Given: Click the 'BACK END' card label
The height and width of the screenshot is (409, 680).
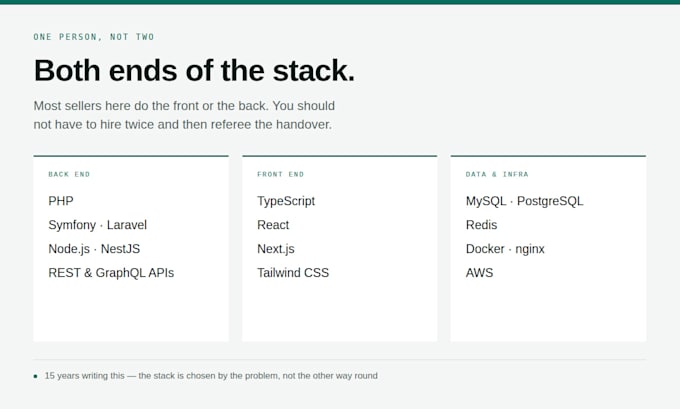Looking at the screenshot, I should [x=69, y=174].
